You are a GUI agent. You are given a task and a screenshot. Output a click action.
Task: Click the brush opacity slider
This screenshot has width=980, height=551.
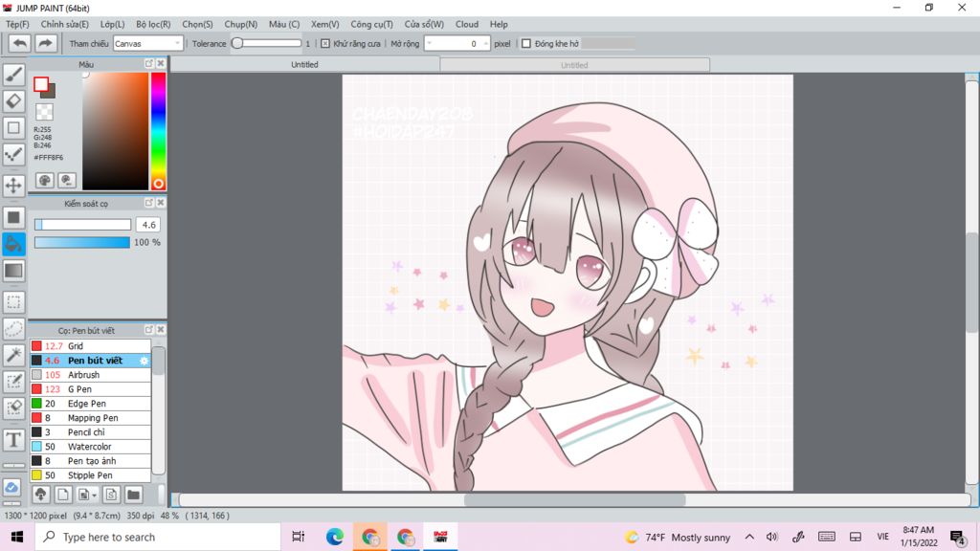[82, 242]
